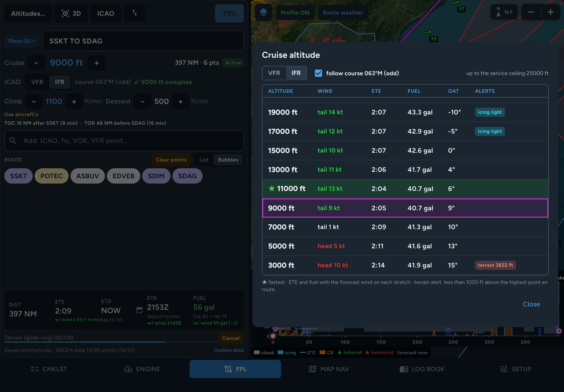Image resolution: width=564 pixels, height=392 pixels.
Task: Open the map layers icon
Action: (x=263, y=12)
